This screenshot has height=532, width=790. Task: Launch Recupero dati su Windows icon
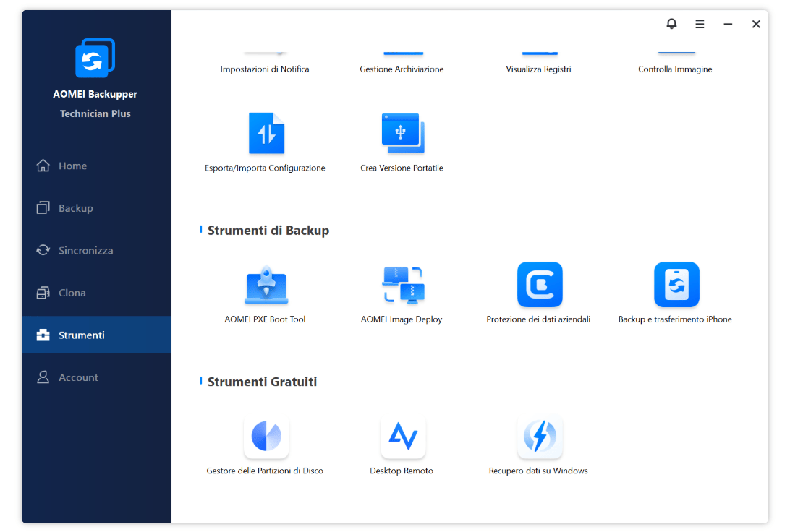pos(540,437)
